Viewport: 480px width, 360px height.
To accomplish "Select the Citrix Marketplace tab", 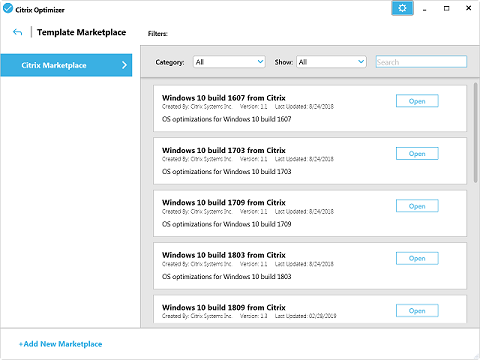I will 66,65.
